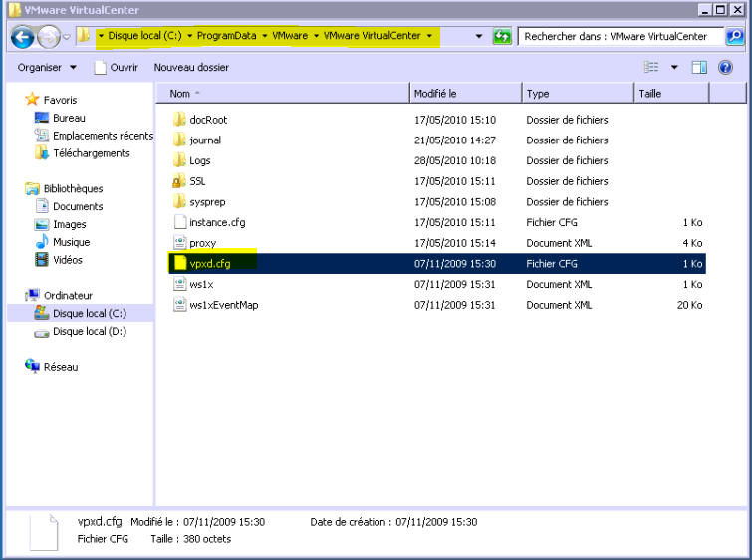Click the refresh button beside address bar

pyautogui.click(x=502, y=37)
